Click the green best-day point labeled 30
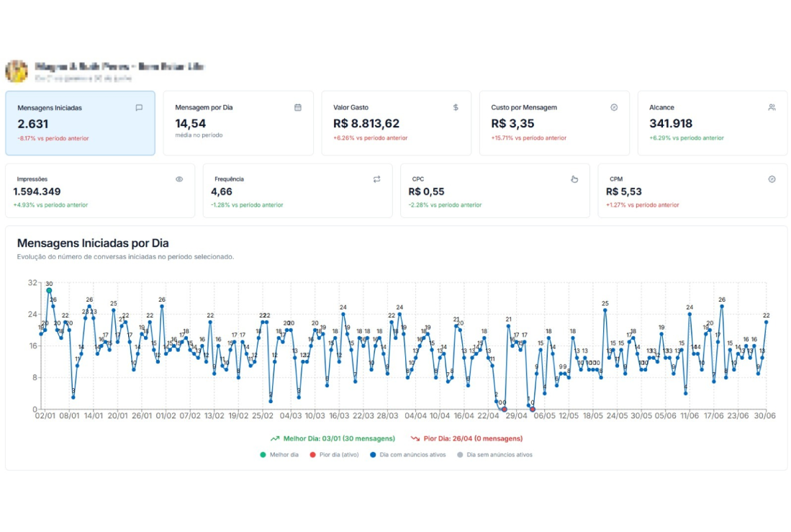 [49, 291]
